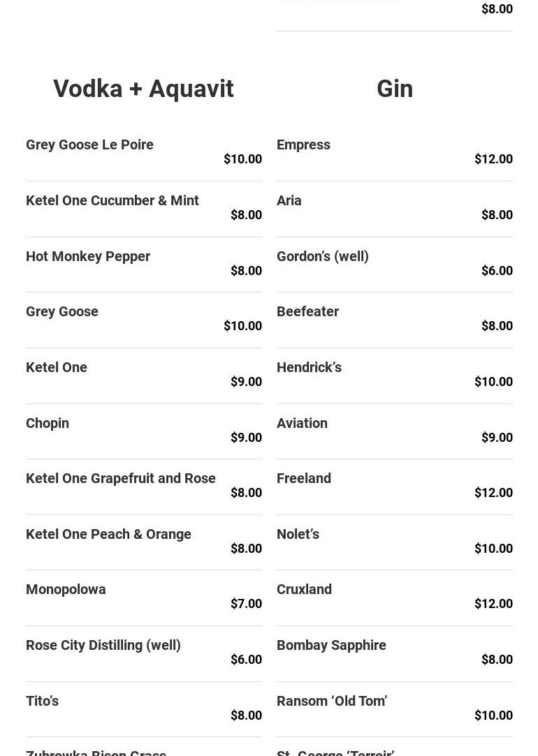The height and width of the screenshot is (756, 538).
Task: Click the Hendrick's gin item
Action: coord(309,367)
